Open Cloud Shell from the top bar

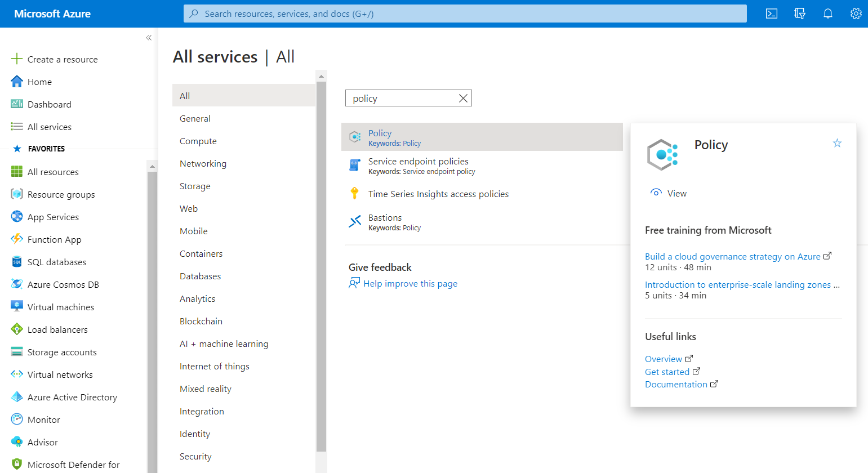[772, 14]
